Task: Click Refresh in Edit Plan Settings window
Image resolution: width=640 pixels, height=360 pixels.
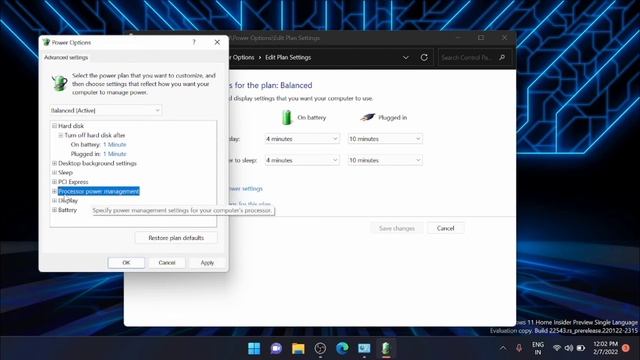Action: (424, 58)
